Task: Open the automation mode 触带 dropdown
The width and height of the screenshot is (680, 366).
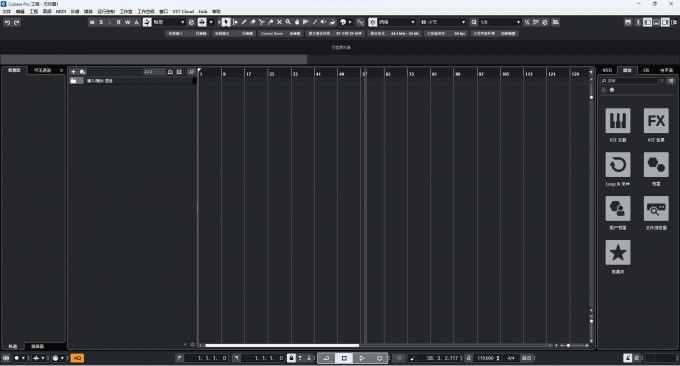Action: click(169, 22)
